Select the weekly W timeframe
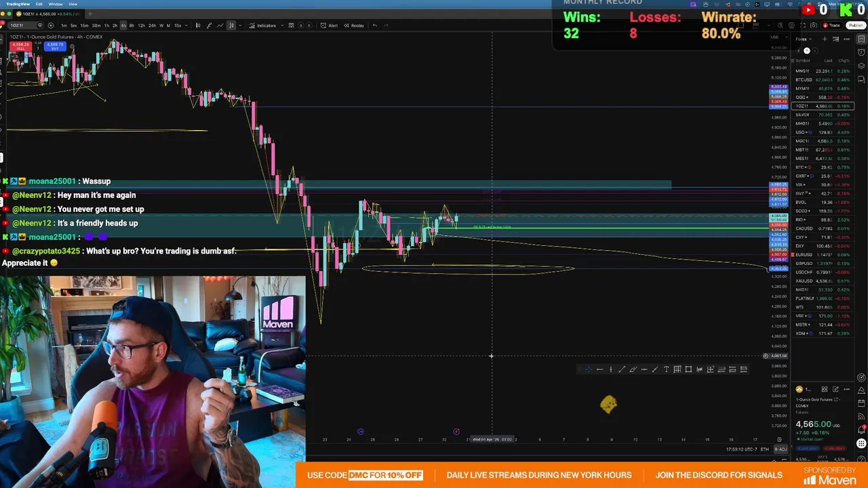The width and height of the screenshot is (868, 488). click(x=161, y=25)
